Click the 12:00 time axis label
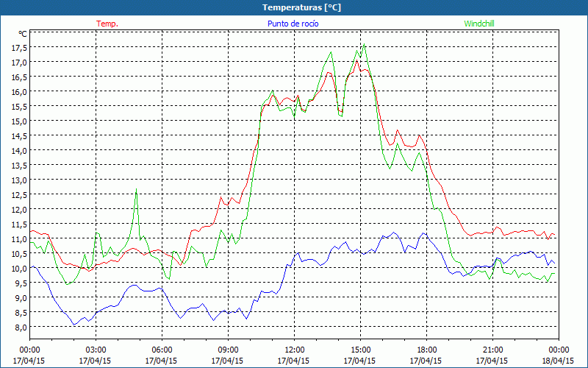Viewport: 588px width, 368px height. click(294, 350)
